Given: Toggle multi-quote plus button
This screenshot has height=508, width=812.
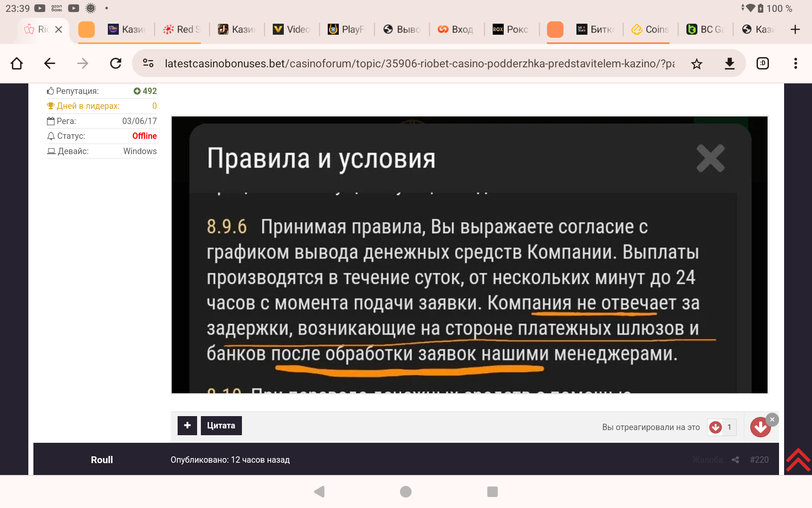Looking at the screenshot, I should (187, 425).
